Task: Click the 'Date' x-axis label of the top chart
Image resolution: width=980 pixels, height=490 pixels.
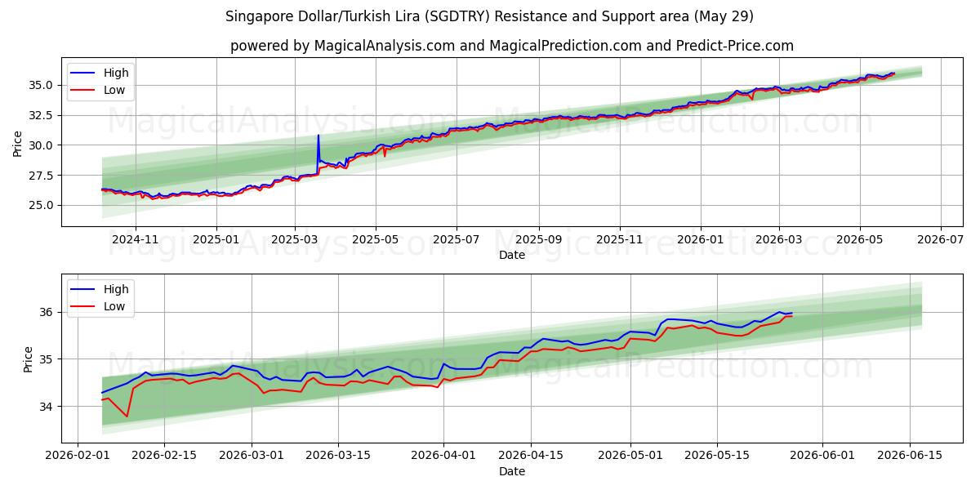Action: 512,256
